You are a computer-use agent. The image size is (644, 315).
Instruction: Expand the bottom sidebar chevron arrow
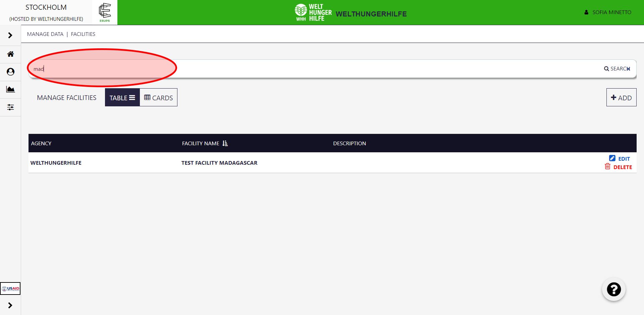[x=10, y=305]
